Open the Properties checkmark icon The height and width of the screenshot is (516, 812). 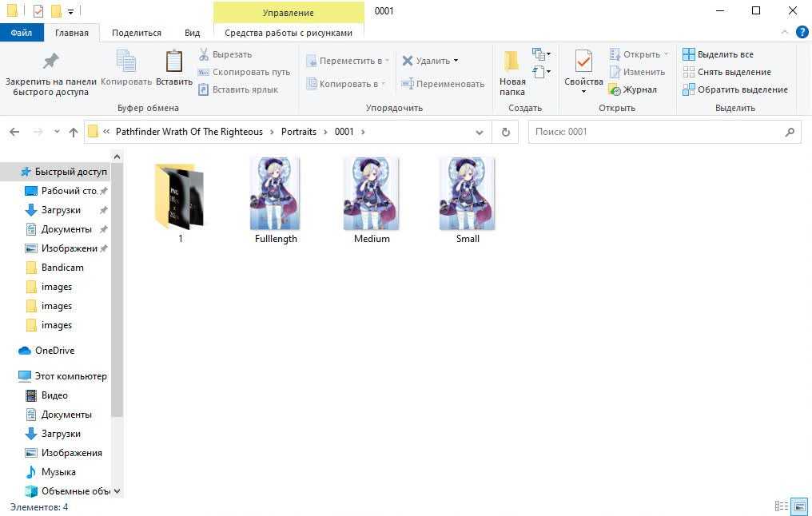[x=583, y=62]
